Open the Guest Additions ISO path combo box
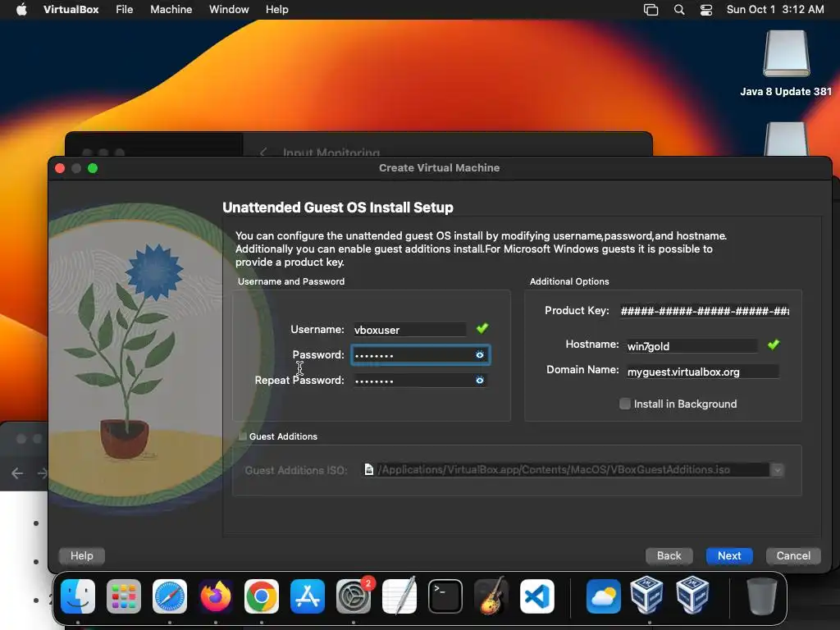Screen dimensions: 840x630 coord(573,470)
